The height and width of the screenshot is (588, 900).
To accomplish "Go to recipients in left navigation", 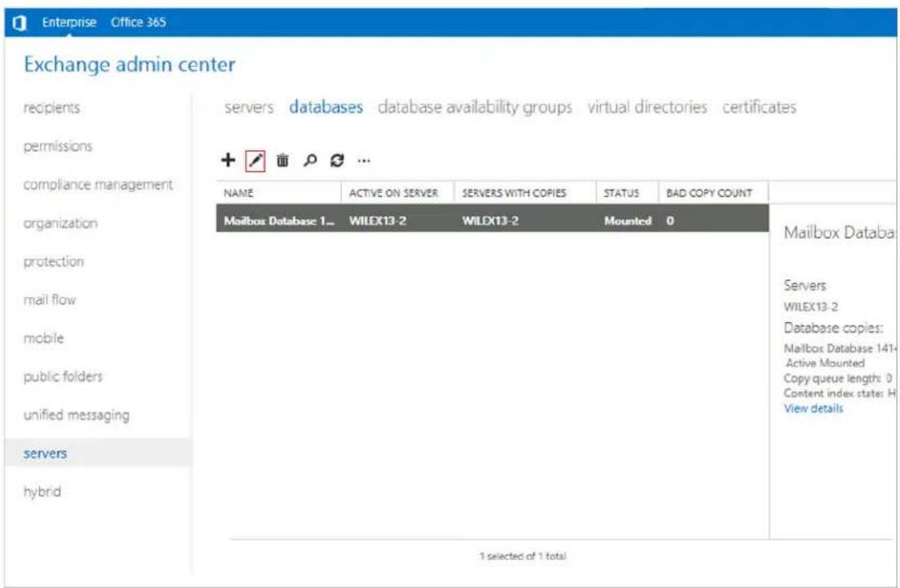I will 51,108.
